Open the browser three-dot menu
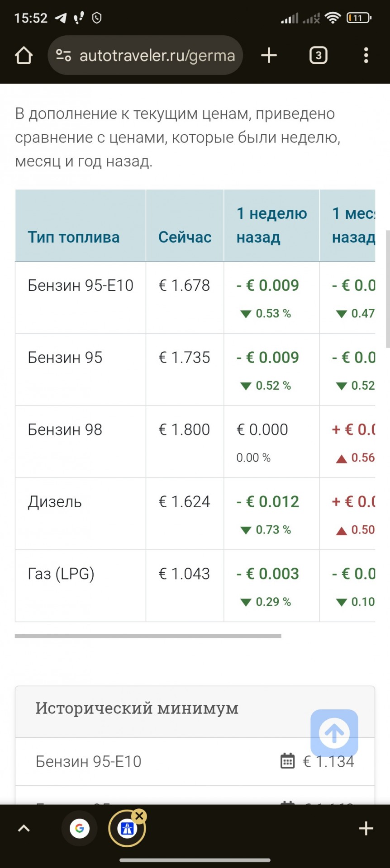 [x=366, y=56]
